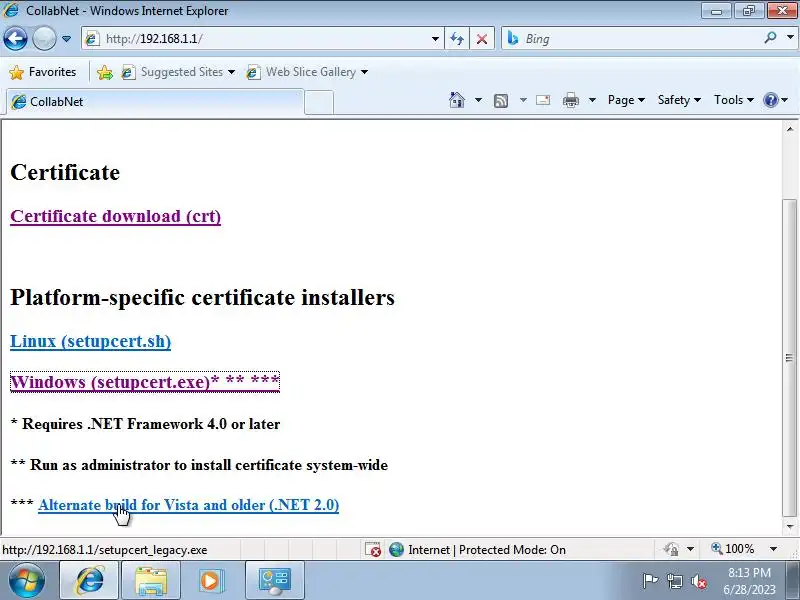Click the muted volume tray icon

click(698, 581)
